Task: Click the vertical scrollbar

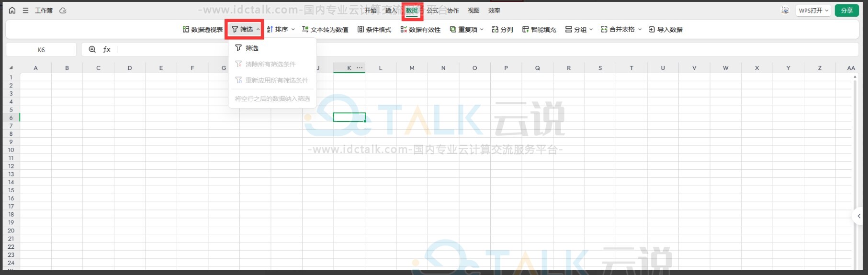Action: [x=855, y=171]
